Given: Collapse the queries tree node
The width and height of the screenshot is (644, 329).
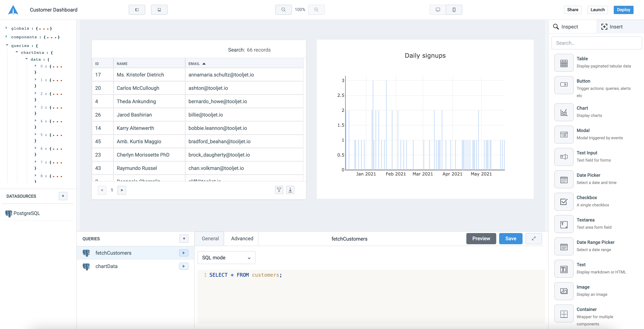Looking at the screenshot, I should (7, 45).
